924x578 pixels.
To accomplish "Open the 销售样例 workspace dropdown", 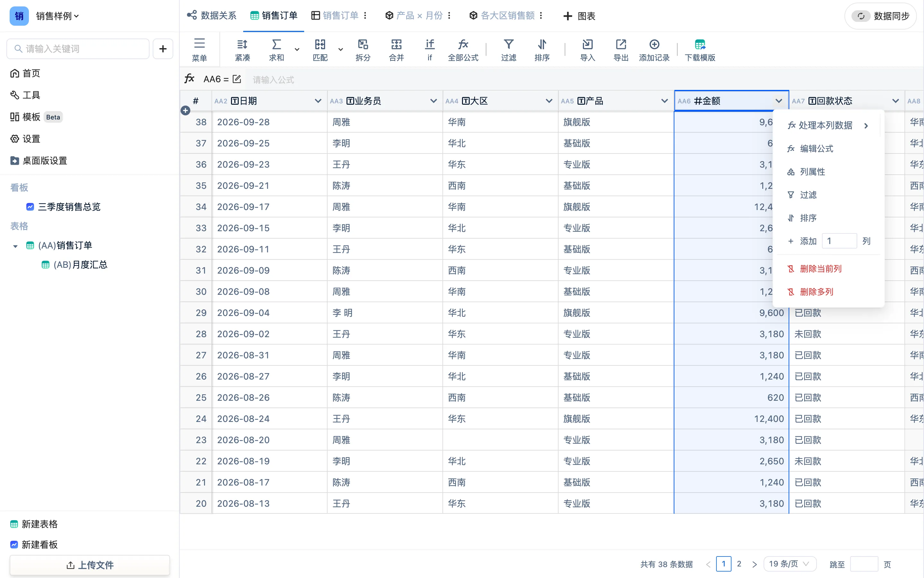I will (57, 16).
